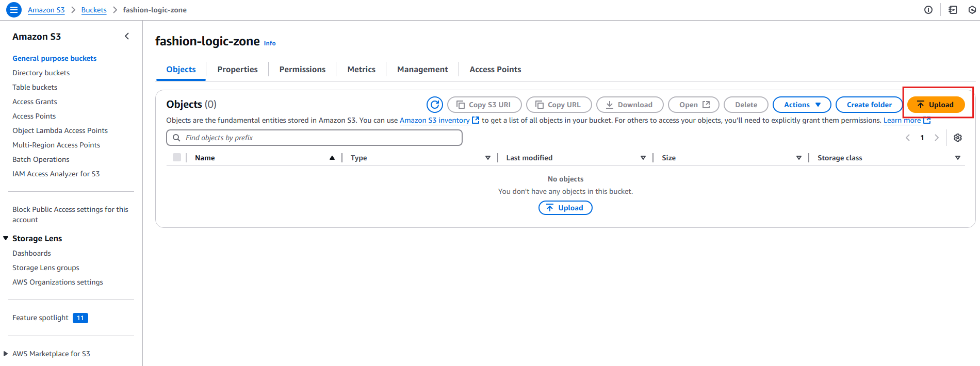Refresh the objects list

pos(435,105)
